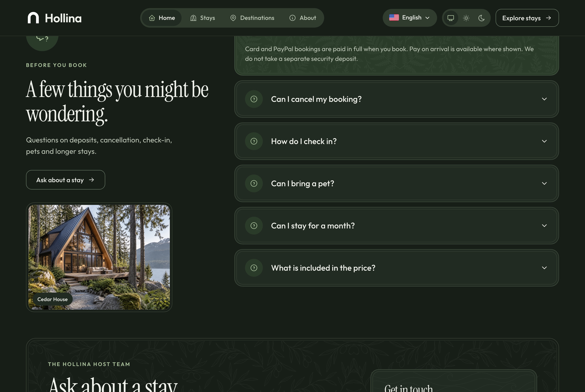Click the Hollina brand name text
The image size is (585, 392).
[x=63, y=18]
